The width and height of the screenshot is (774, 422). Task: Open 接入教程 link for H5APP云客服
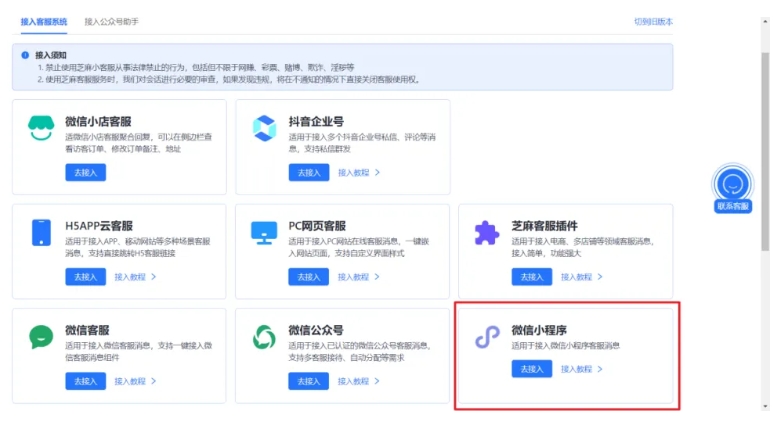click(x=135, y=277)
